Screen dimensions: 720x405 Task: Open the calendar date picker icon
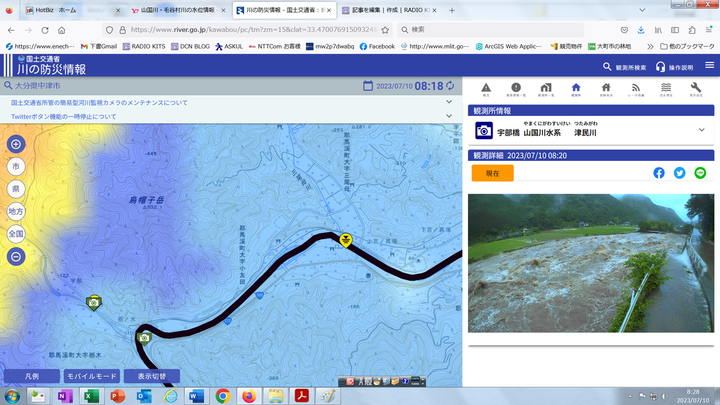coord(368,86)
